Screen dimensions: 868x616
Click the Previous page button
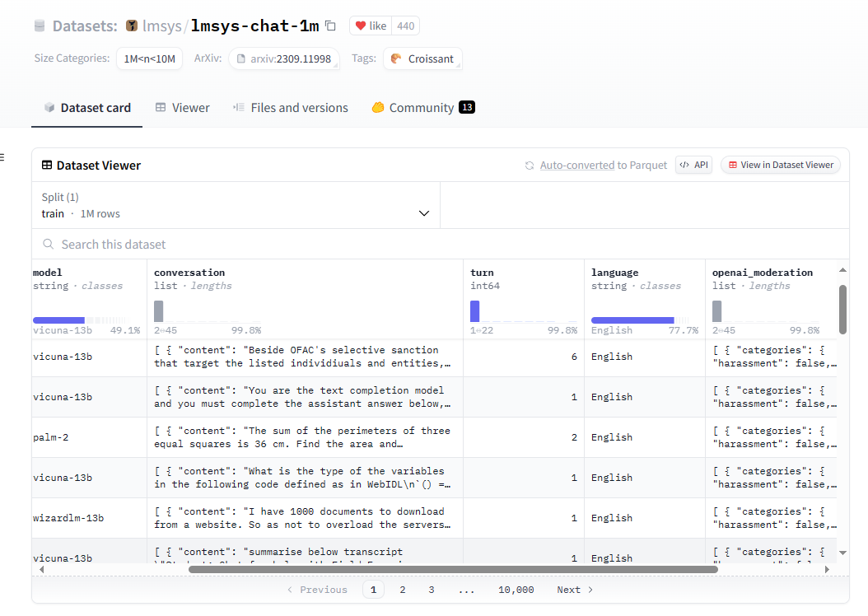pyautogui.click(x=317, y=590)
